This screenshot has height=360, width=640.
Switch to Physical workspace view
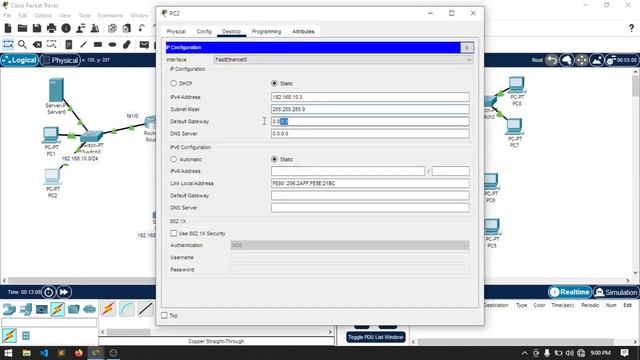60,60
